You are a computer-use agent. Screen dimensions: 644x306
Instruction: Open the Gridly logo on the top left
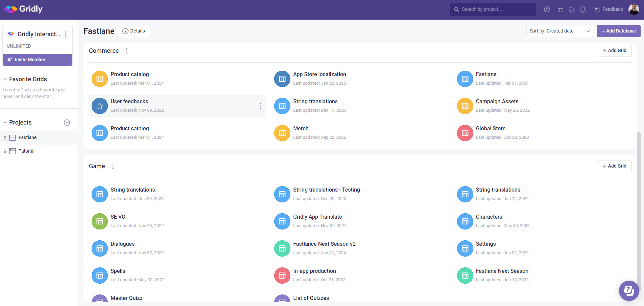pyautogui.click(x=22, y=9)
